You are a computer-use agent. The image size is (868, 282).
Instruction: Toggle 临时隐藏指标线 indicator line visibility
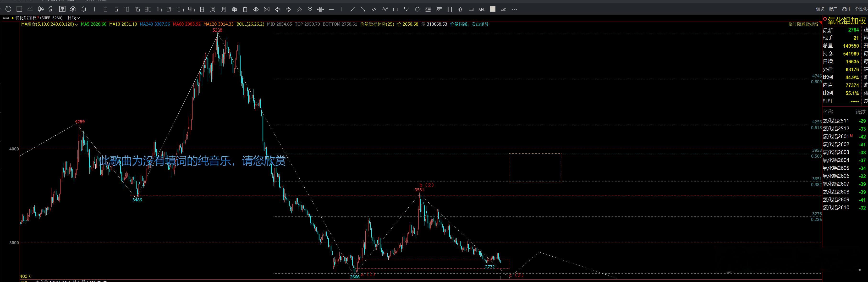pos(803,24)
